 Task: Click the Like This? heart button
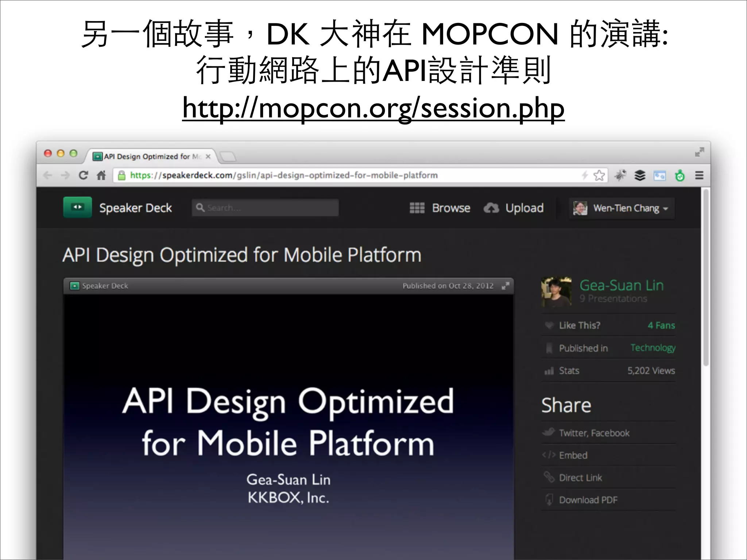pos(549,325)
